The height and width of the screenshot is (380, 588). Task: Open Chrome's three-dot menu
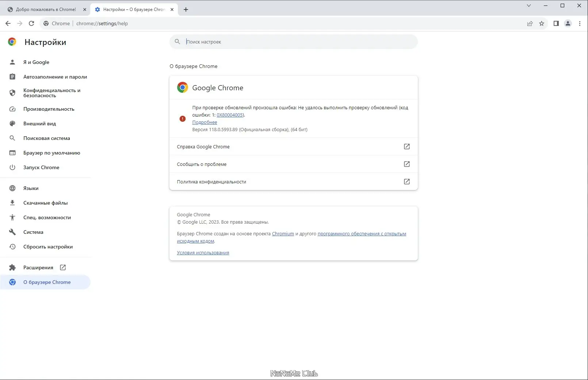click(x=580, y=23)
